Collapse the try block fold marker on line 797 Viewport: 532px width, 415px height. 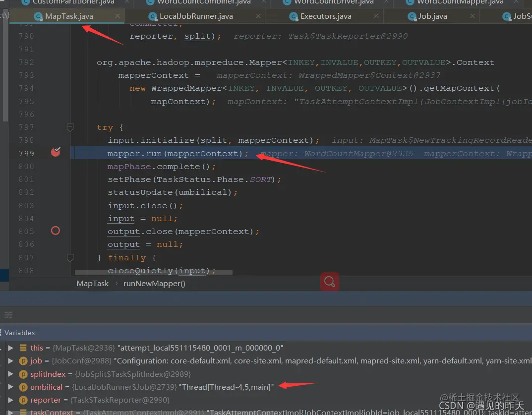[70, 127]
